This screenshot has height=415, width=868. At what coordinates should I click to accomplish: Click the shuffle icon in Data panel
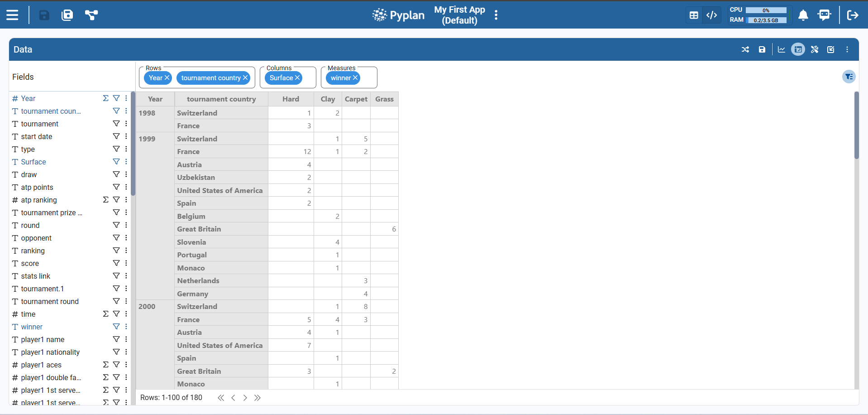coord(745,49)
